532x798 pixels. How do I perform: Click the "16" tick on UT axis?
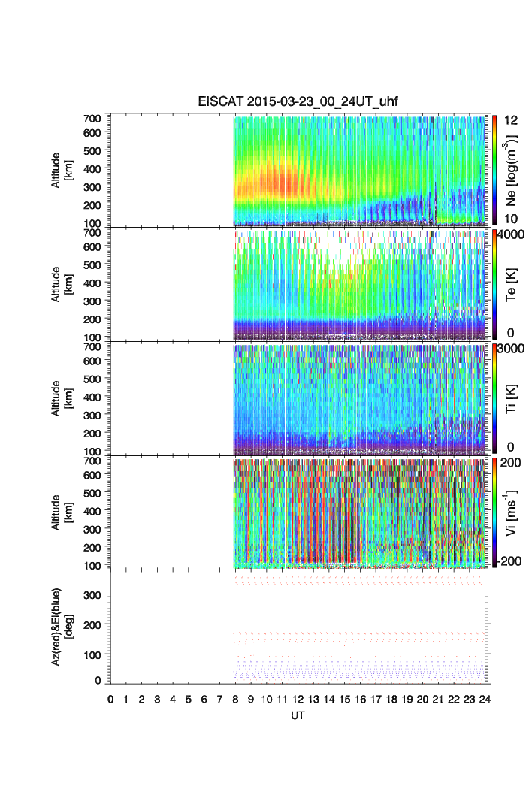pyautogui.click(x=361, y=700)
